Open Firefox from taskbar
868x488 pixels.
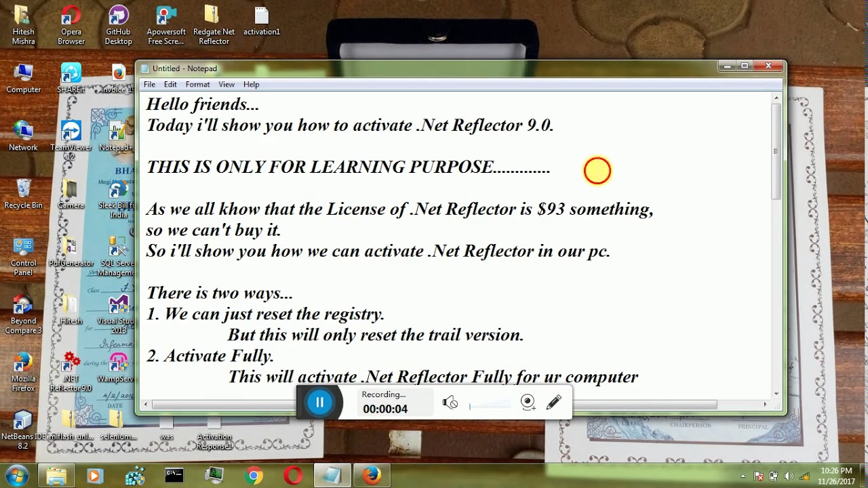coord(371,476)
